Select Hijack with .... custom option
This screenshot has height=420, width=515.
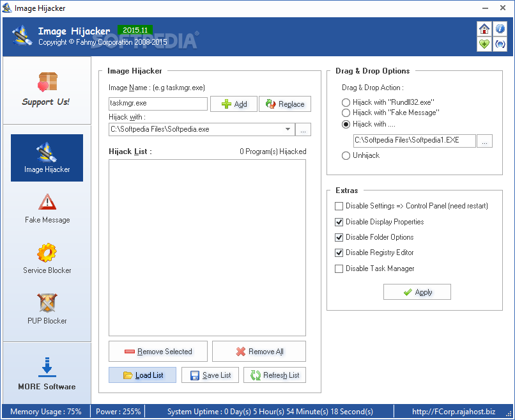click(x=346, y=124)
